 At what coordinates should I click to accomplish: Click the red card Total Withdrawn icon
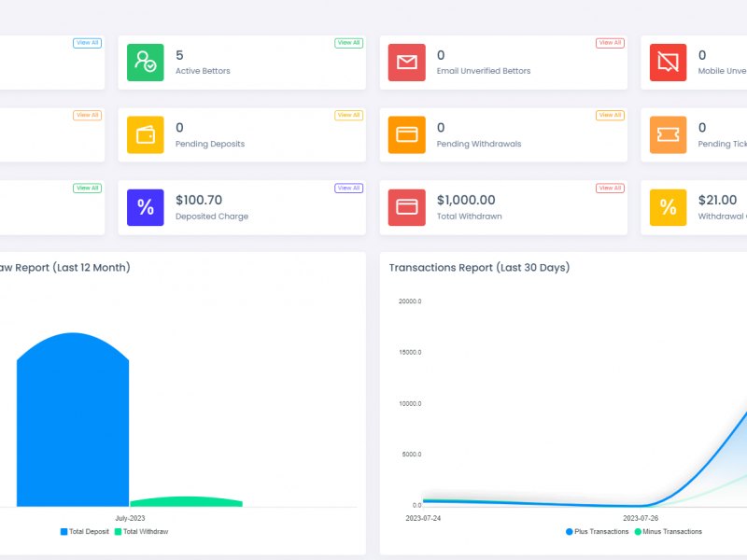[x=406, y=207]
